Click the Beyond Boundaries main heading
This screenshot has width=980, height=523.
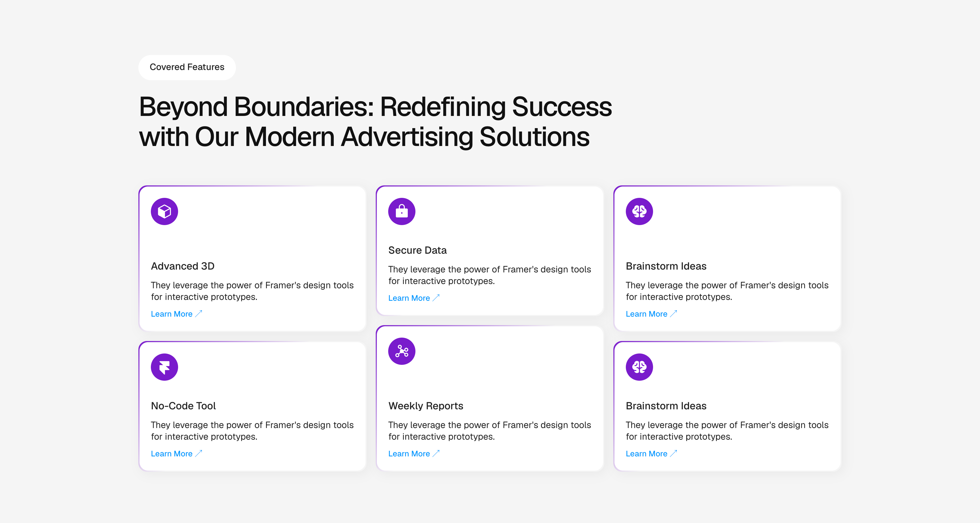pos(375,122)
